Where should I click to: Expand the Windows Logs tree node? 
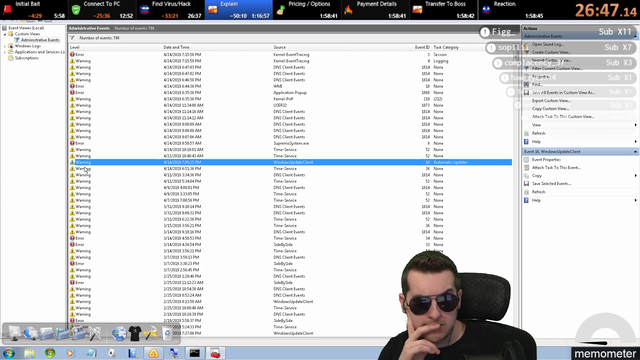pyautogui.click(x=5, y=46)
